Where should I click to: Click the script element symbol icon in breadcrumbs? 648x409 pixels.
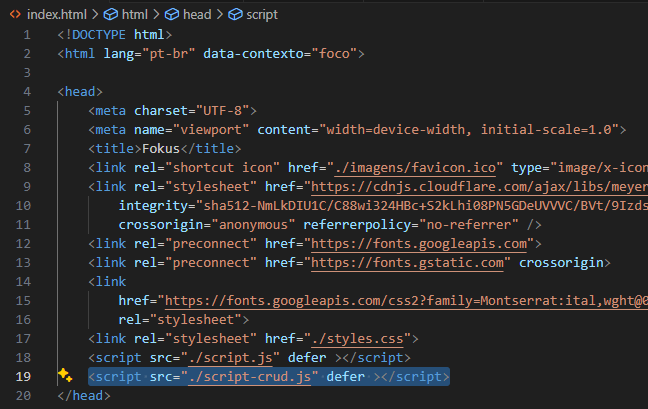[x=236, y=15]
